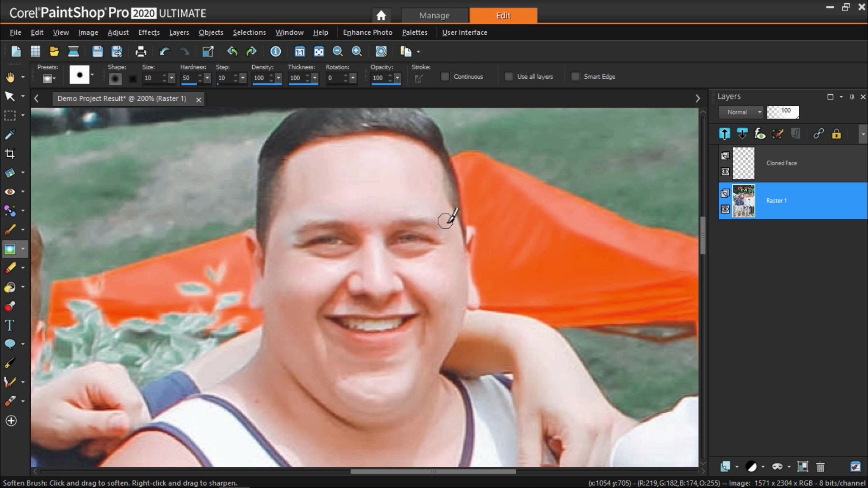Enable Smart Edge checkbox
The width and height of the screenshot is (868, 488).
(x=575, y=77)
